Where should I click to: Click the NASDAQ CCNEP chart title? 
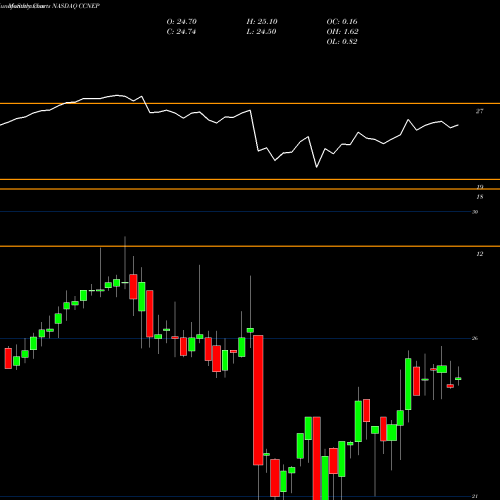coord(76,6)
